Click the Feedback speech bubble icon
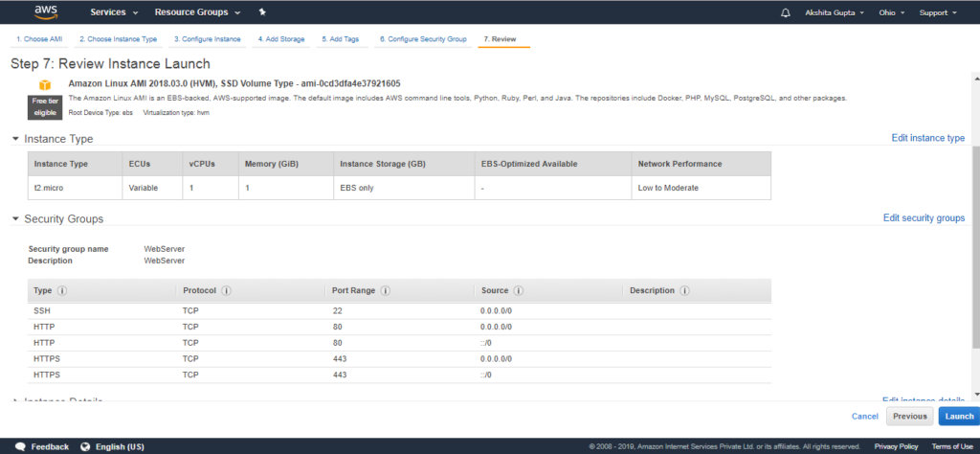 [21, 446]
